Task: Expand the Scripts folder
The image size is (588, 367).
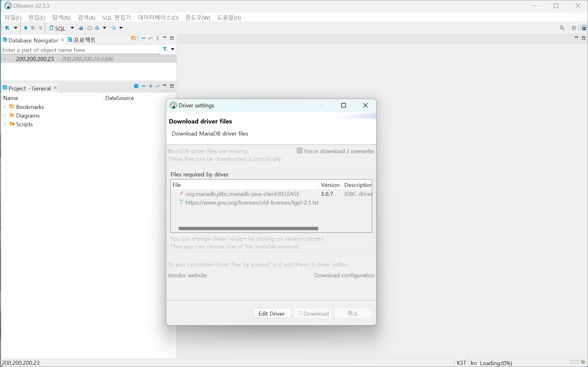Action: tap(5, 124)
